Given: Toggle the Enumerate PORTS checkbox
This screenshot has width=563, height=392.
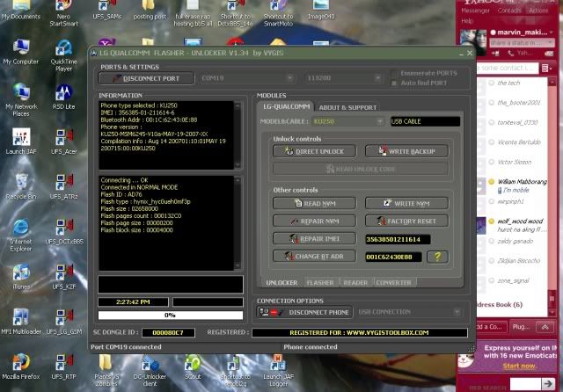Looking at the screenshot, I should click(x=394, y=73).
